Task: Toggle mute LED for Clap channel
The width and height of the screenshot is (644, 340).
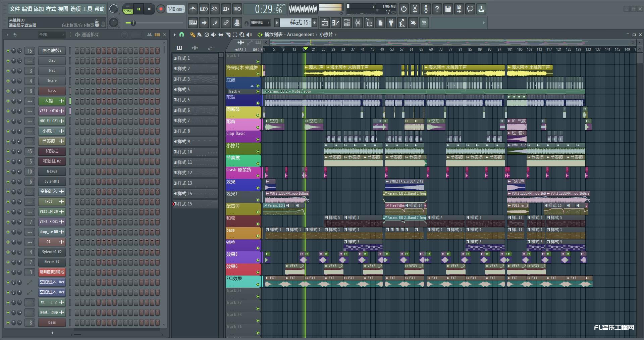Action: tap(8, 61)
